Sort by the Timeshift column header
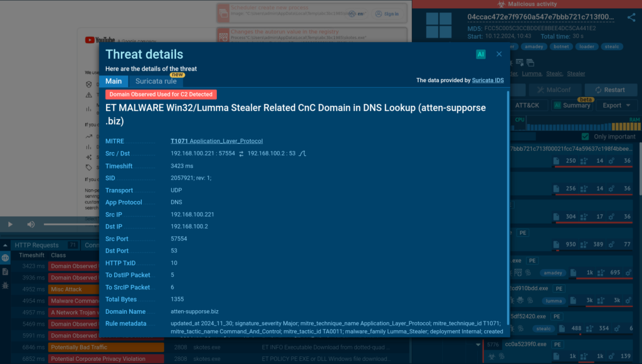The width and height of the screenshot is (642, 364). point(31,255)
